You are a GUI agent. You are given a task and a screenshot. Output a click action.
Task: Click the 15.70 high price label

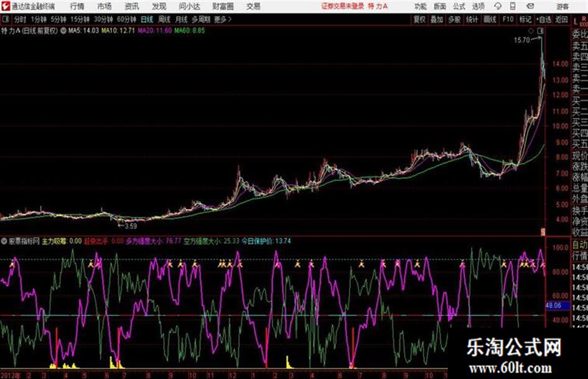click(521, 40)
